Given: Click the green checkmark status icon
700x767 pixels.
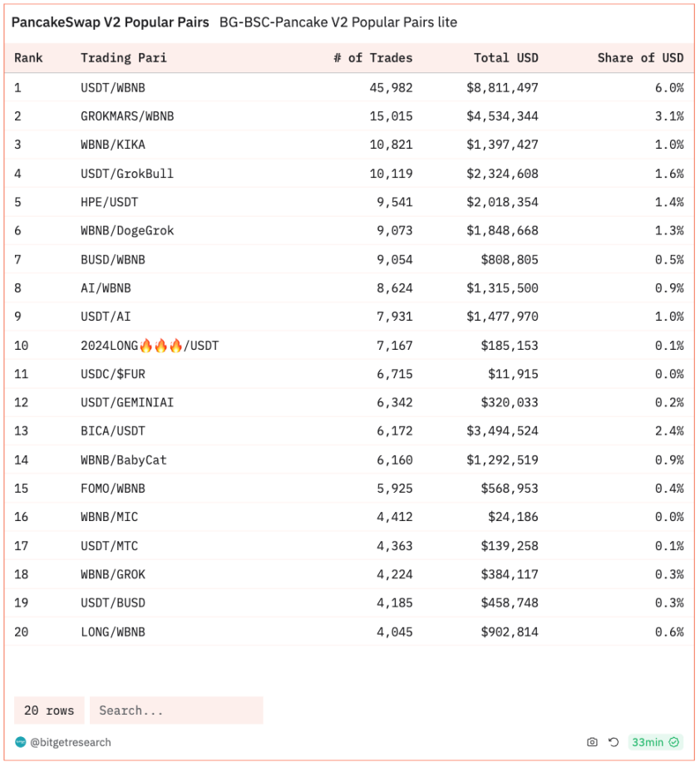Looking at the screenshot, I should pyautogui.click(x=674, y=742).
